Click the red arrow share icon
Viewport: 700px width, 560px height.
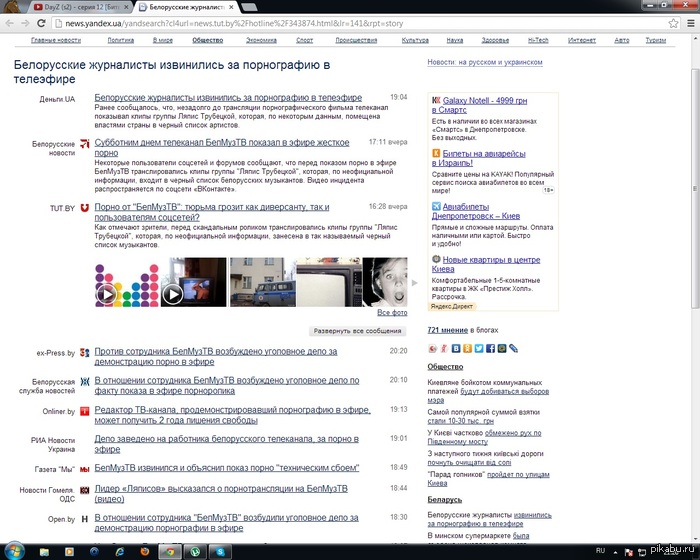[433, 348]
